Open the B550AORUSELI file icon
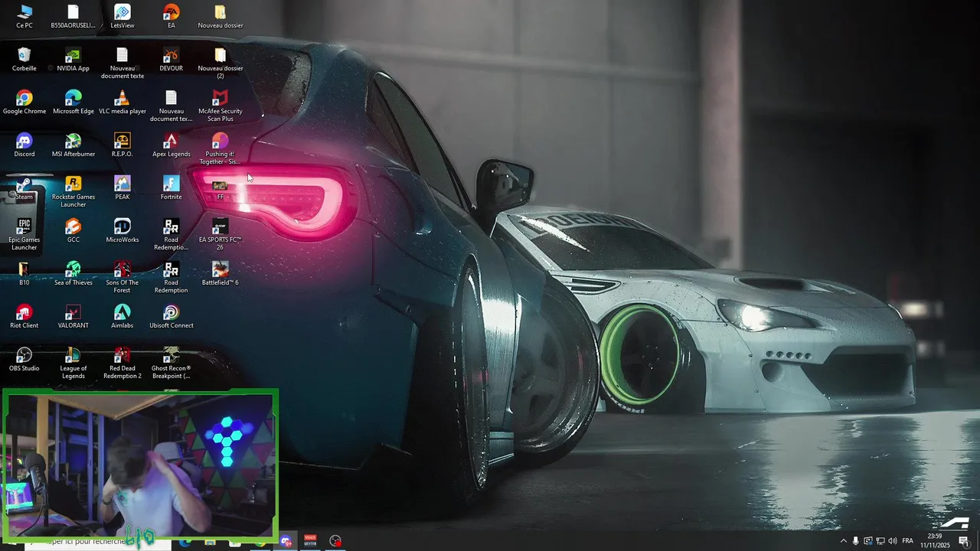 [x=73, y=17]
